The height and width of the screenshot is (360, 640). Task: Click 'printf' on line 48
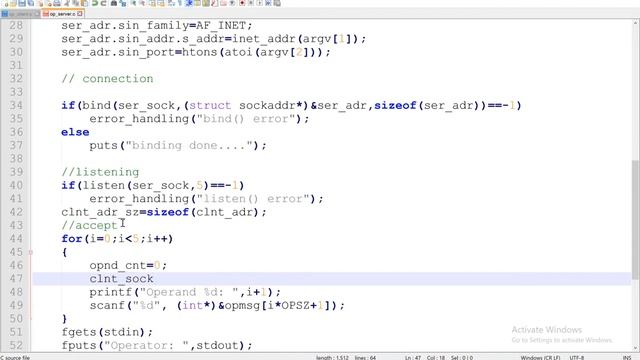pyautogui.click(x=111, y=292)
